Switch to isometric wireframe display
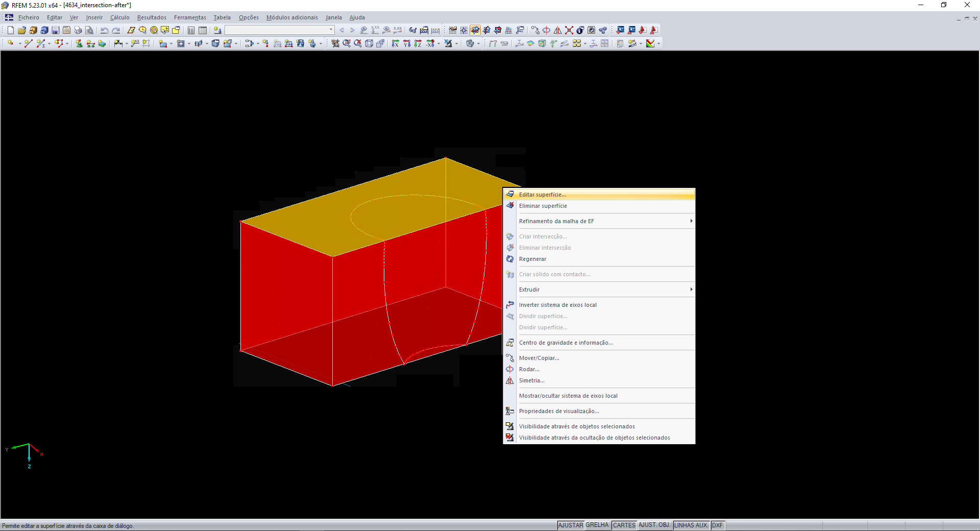980x531 pixels. click(369, 43)
